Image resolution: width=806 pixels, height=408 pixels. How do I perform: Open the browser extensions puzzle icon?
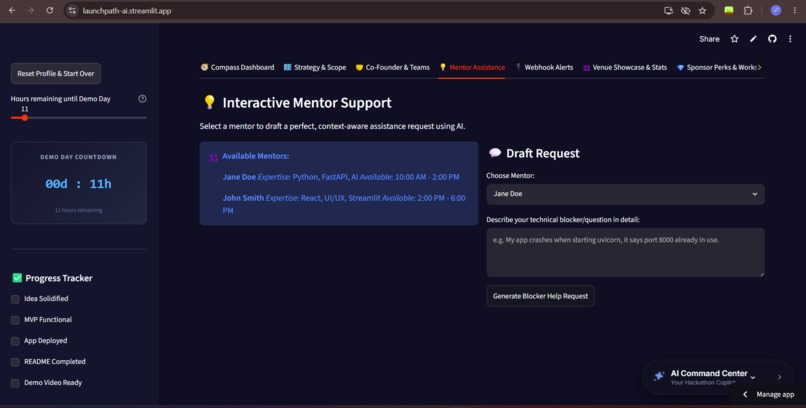748,10
